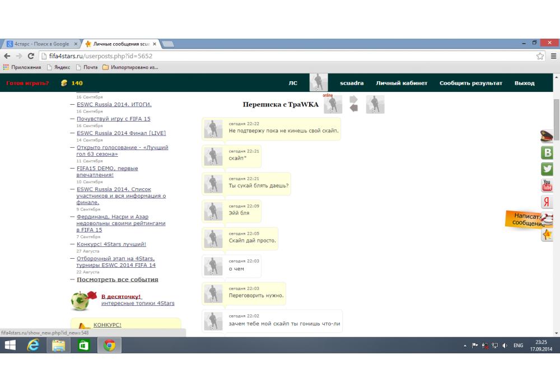The image size is (560, 392).
Task: Open the 'ESWC Russia 2014 Финал [LIVE]' news link
Action: [x=121, y=133]
